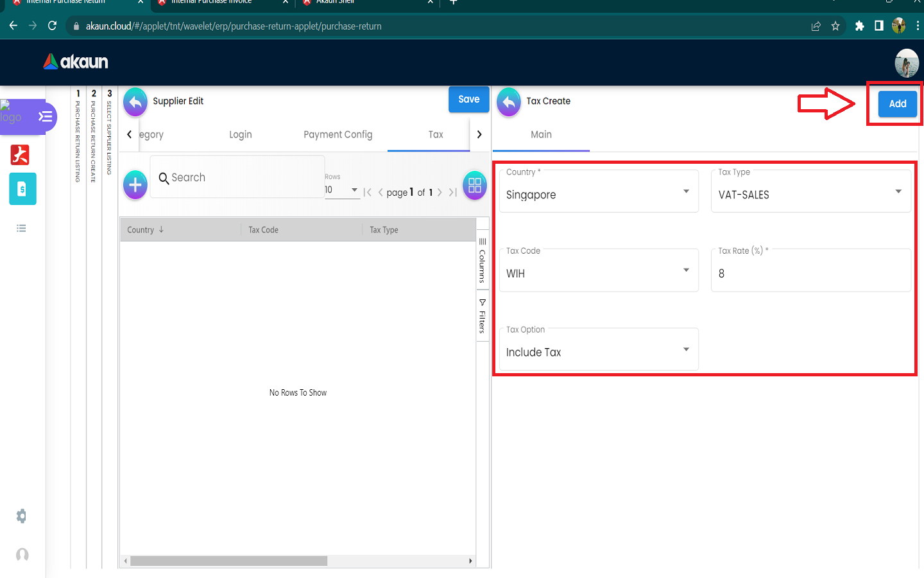The height and width of the screenshot is (578, 924).
Task: Switch to the Login tab
Action: [241, 135]
